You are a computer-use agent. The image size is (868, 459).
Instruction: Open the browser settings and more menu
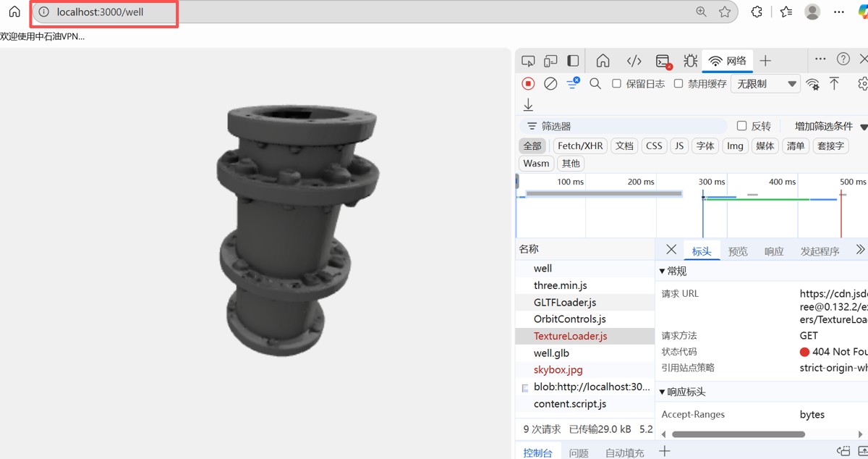tap(839, 12)
